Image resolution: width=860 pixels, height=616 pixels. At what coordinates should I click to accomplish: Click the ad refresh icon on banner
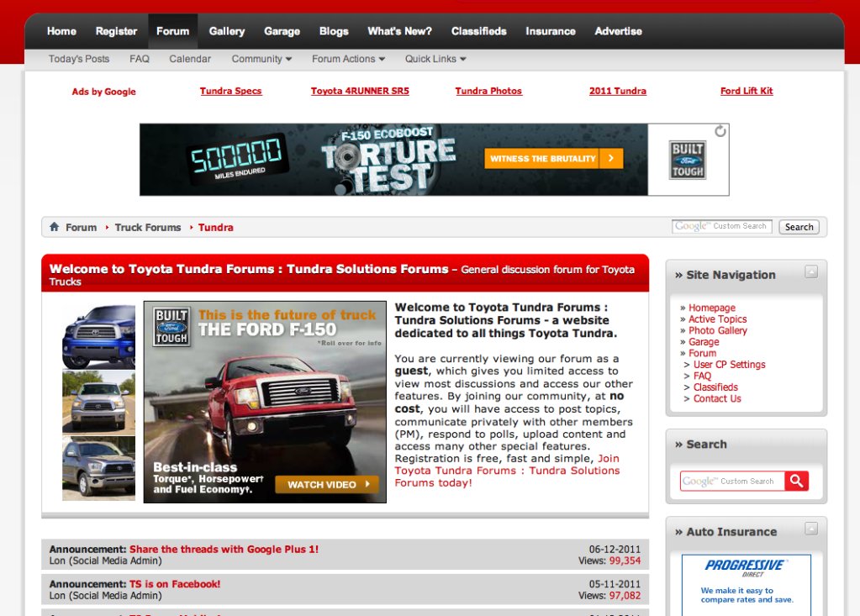coord(720,131)
